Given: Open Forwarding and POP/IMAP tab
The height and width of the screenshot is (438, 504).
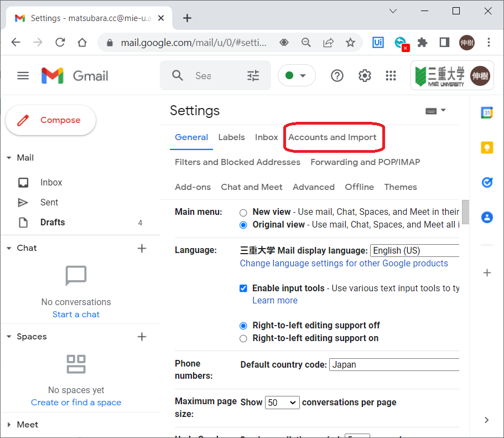Looking at the screenshot, I should click(x=365, y=162).
